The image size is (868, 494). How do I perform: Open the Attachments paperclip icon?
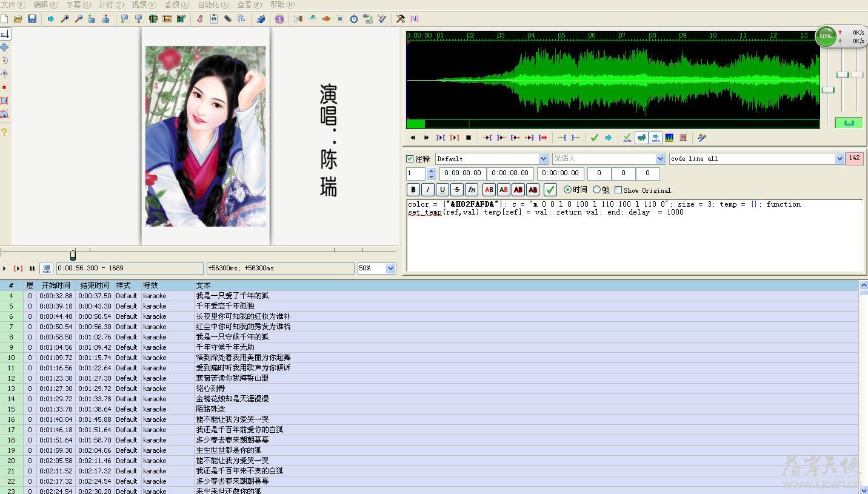pos(227,19)
